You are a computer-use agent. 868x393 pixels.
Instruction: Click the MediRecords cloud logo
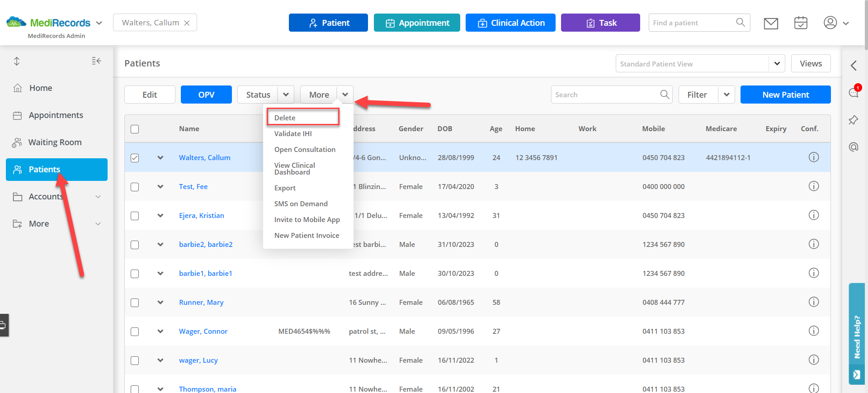[x=16, y=22]
